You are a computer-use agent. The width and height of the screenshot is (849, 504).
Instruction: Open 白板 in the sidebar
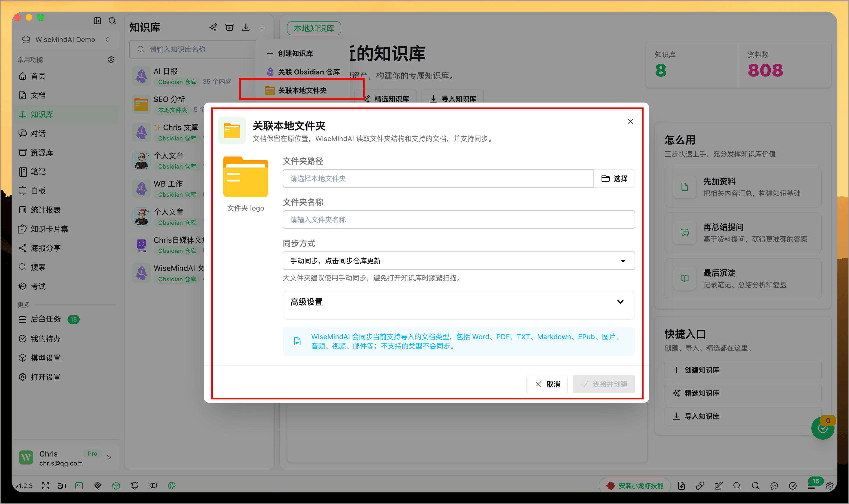point(67,191)
